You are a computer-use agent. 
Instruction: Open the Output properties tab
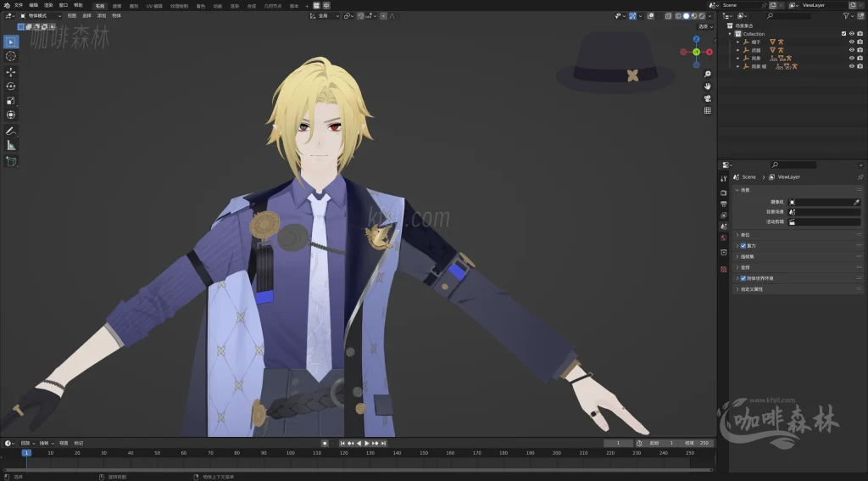[724, 204]
